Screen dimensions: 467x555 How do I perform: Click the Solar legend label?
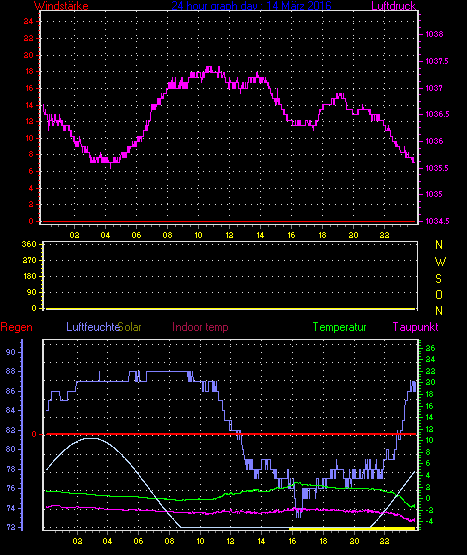point(130,327)
